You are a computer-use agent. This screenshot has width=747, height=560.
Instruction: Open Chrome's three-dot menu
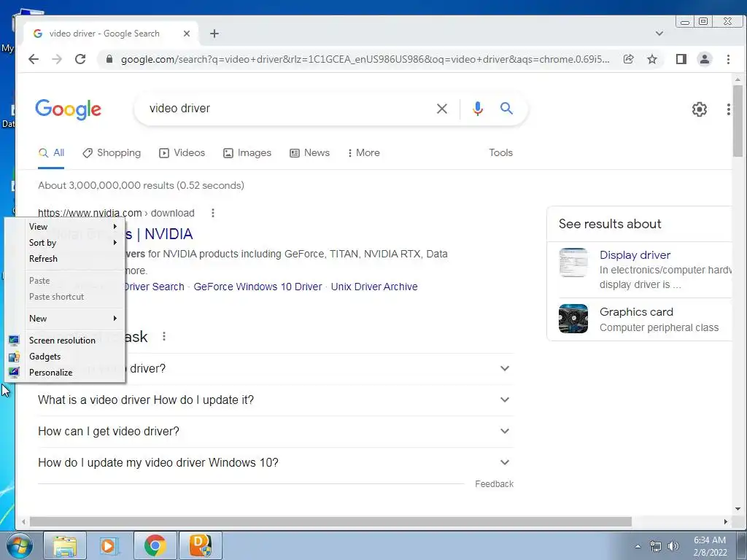point(728,59)
